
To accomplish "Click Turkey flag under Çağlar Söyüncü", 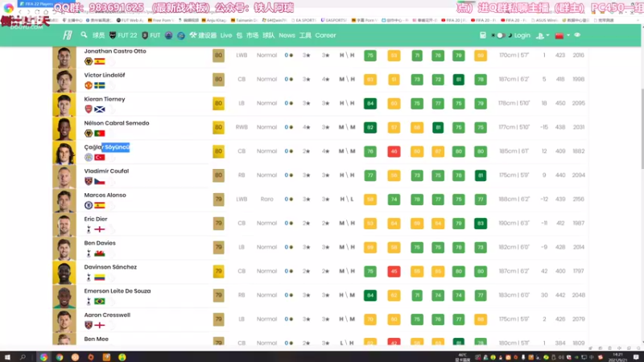I will (99, 157).
